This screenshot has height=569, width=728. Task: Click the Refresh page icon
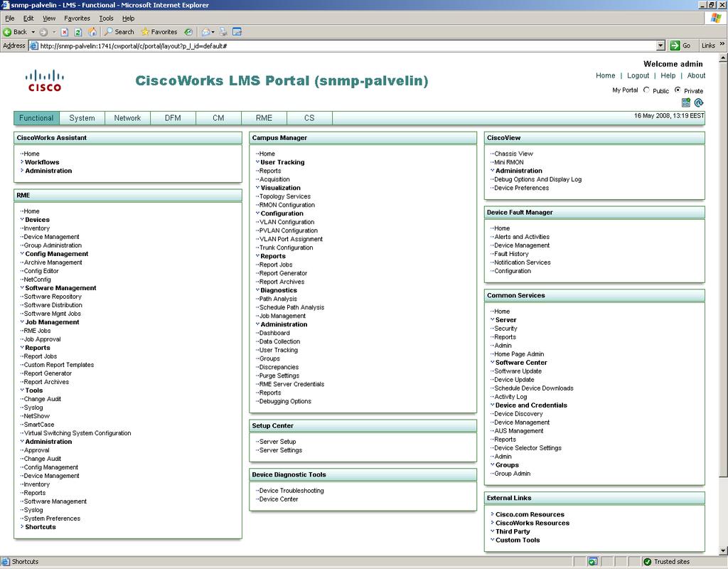tap(78, 32)
